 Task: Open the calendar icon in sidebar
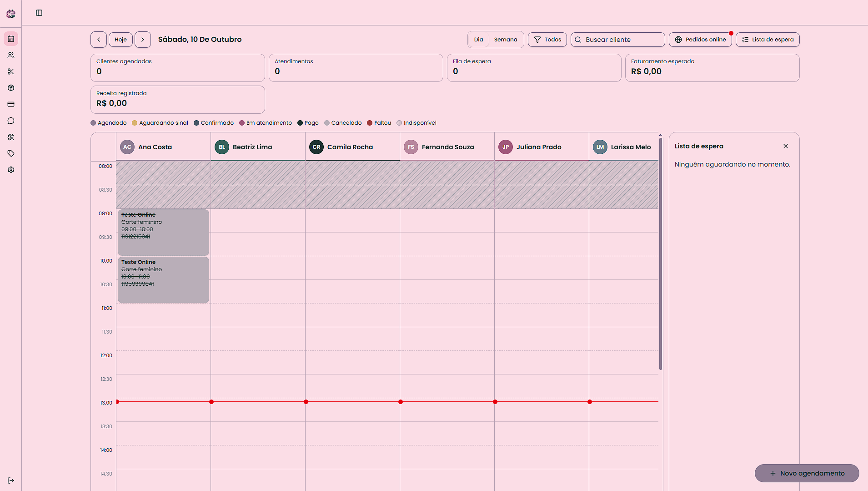click(11, 39)
